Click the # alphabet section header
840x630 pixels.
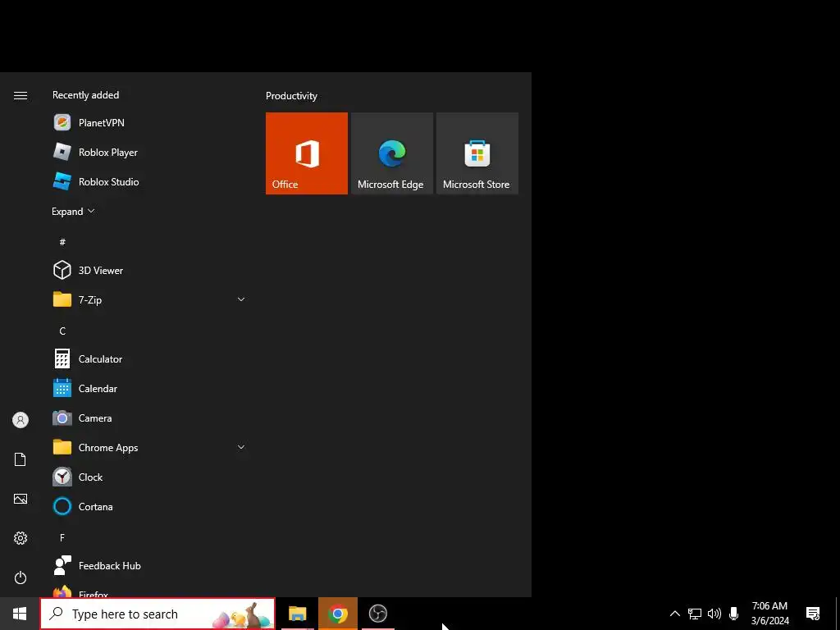click(62, 242)
